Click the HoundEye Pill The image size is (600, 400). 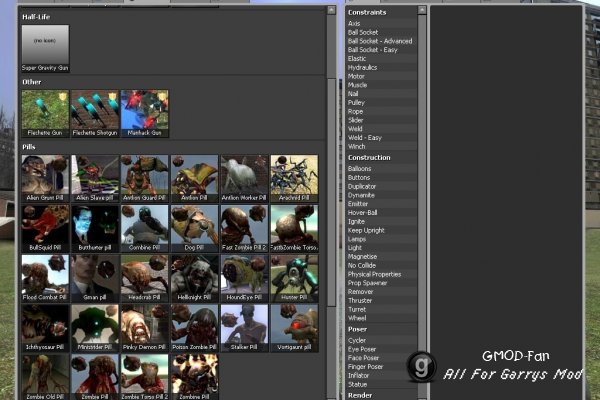[x=244, y=278]
